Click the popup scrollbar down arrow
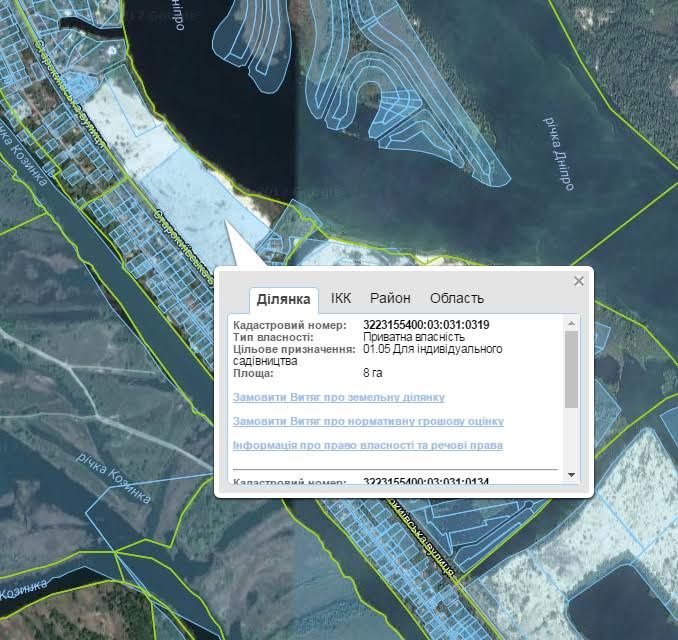The image size is (678, 640). tap(571, 474)
